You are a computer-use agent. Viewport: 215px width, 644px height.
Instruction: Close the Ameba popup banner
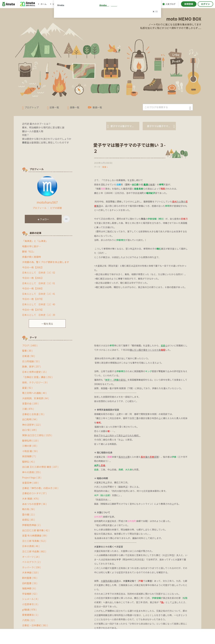tap(155, 12)
